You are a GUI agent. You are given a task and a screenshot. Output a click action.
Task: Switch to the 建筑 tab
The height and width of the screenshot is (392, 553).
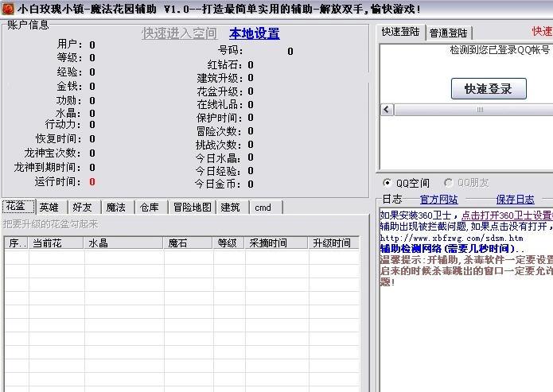[x=231, y=208]
